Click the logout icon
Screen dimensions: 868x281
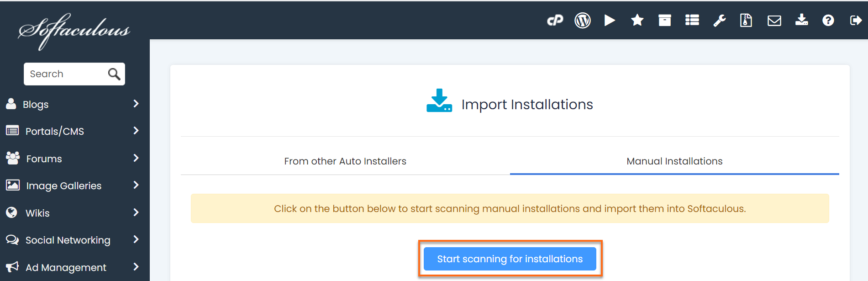(855, 21)
